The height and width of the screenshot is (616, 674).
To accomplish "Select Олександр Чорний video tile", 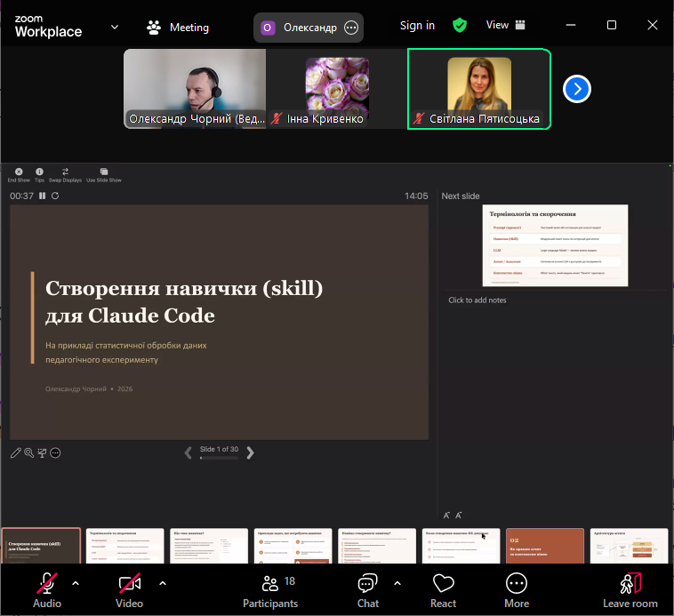I will click(x=194, y=89).
